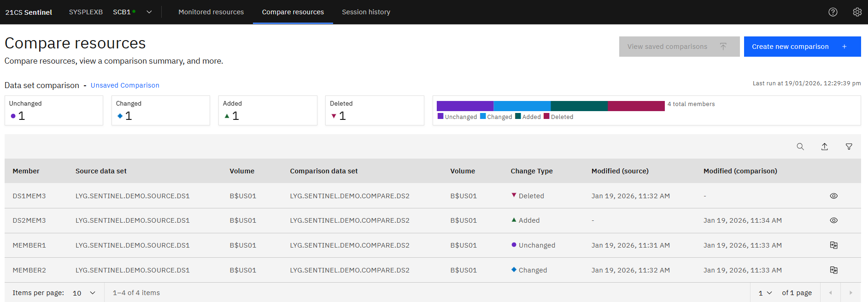This screenshot has height=302, width=868.
Task: Open the Items per page dropdown
Action: tap(84, 293)
